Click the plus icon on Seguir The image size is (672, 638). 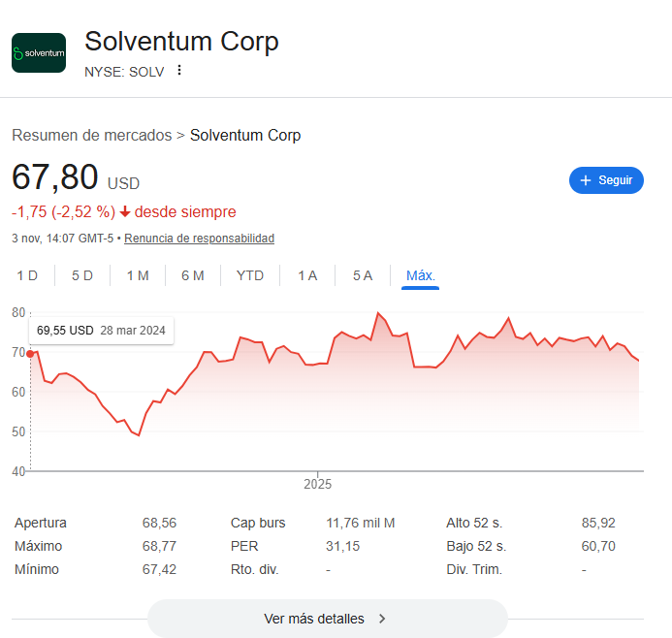tap(585, 180)
